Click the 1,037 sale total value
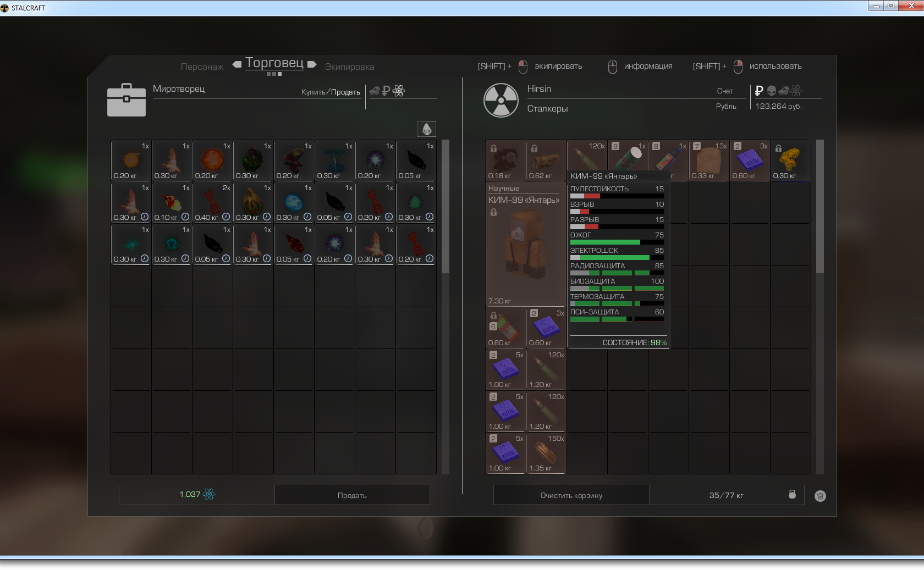 (190, 494)
